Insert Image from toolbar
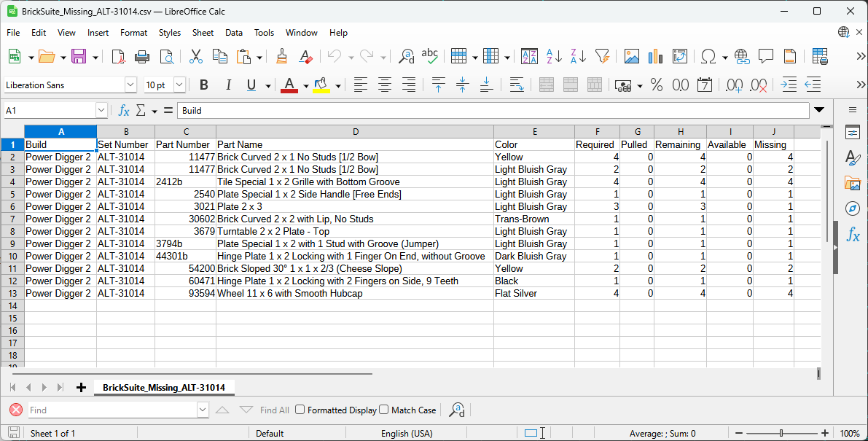868x441 pixels. 632,56
